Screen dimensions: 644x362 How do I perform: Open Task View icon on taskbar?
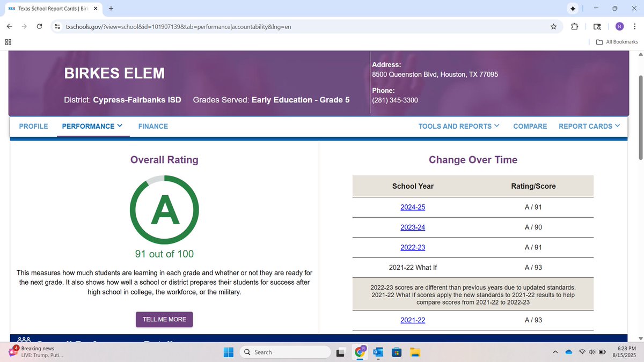click(341, 352)
